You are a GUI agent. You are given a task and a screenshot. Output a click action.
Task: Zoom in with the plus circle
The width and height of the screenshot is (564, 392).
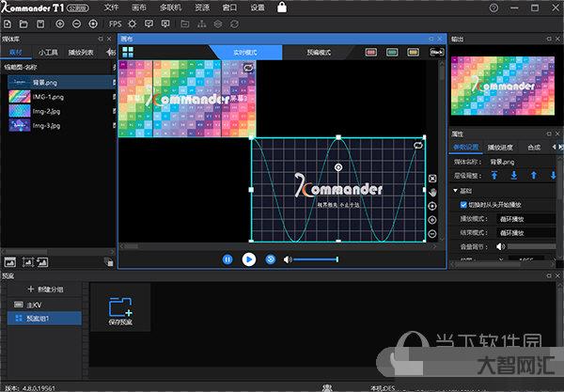pos(60,24)
